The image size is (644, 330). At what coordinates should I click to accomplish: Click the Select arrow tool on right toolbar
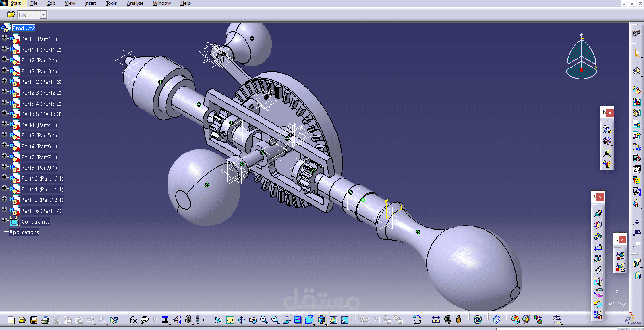pyautogui.click(x=637, y=53)
